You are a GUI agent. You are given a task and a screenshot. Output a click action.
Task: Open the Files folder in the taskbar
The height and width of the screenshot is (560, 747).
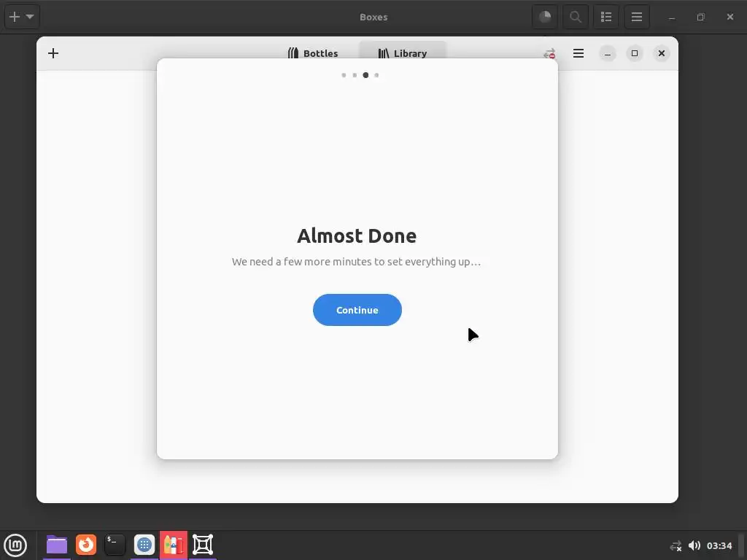[57, 545]
